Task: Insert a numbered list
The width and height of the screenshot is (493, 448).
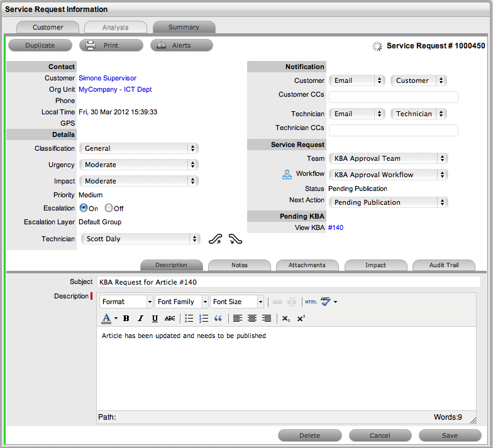Action: tap(204, 319)
